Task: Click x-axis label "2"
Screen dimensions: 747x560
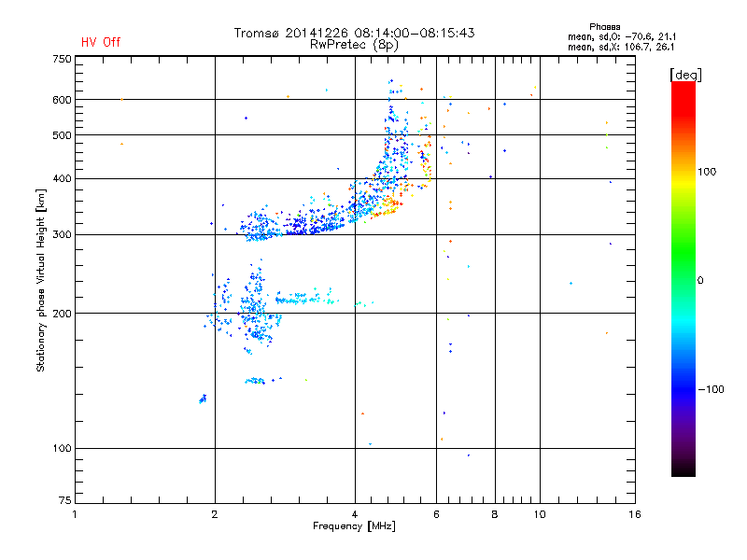Action: (x=215, y=514)
